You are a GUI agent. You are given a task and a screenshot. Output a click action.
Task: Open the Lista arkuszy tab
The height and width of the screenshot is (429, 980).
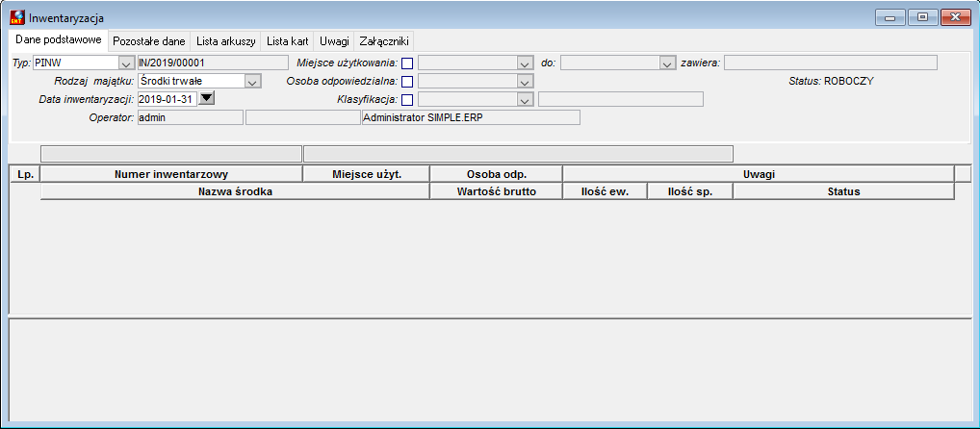point(225,41)
